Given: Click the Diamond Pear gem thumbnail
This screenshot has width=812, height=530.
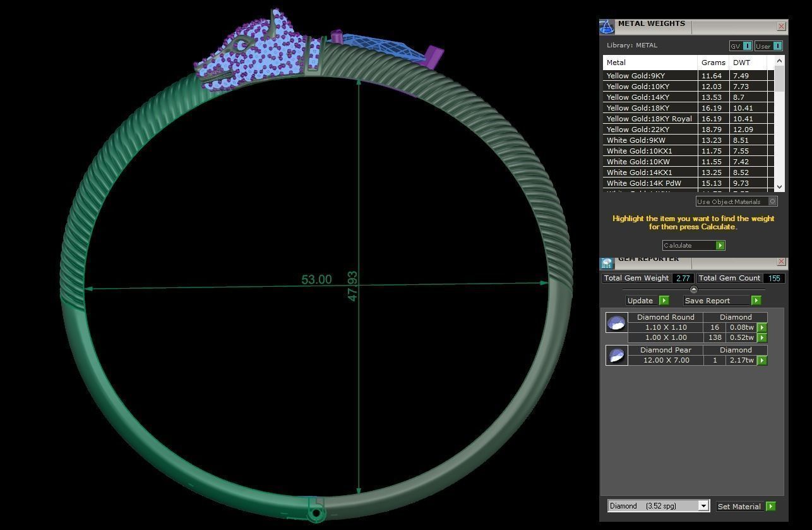Looking at the screenshot, I should 616,356.
